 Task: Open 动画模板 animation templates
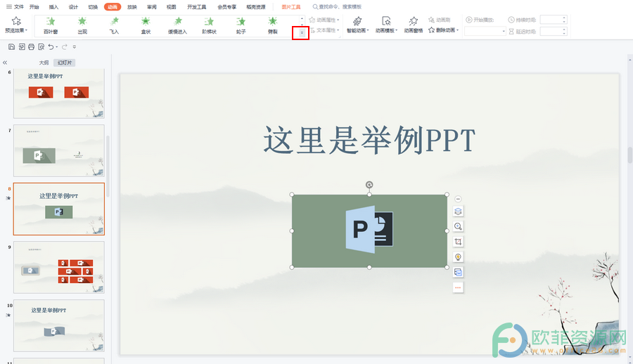coord(386,25)
